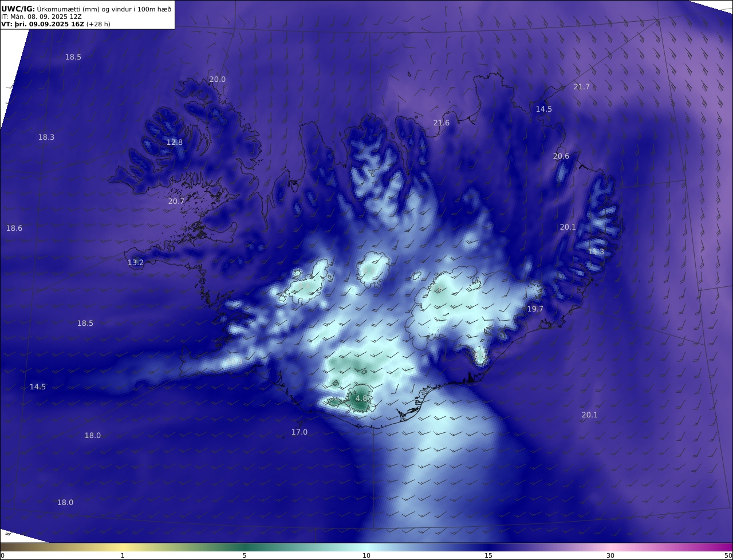The height and width of the screenshot is (560, 733).
Task: Click the 11.3 value label
Action: 596,252
